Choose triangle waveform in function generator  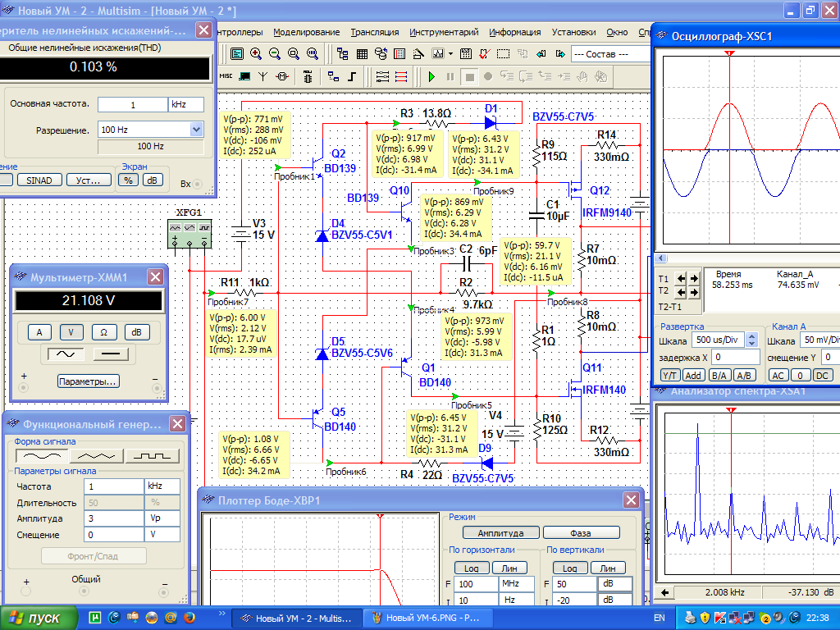pyautogui.click(x=97, y=456)
